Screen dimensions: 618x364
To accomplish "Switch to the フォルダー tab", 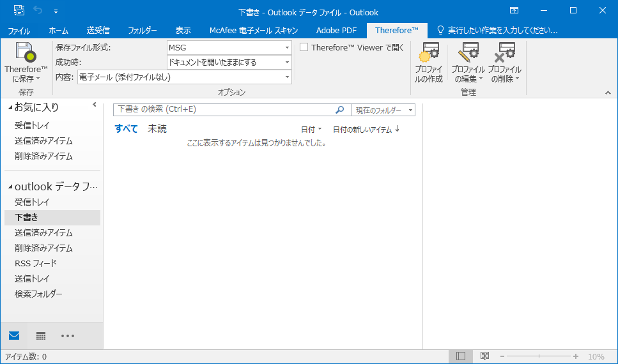I will click(x=143, y=31).
